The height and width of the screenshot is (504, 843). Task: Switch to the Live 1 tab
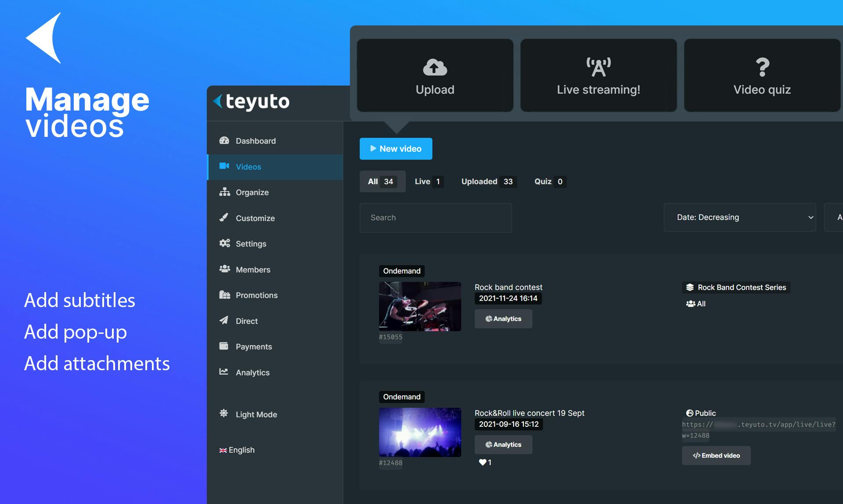429,182
